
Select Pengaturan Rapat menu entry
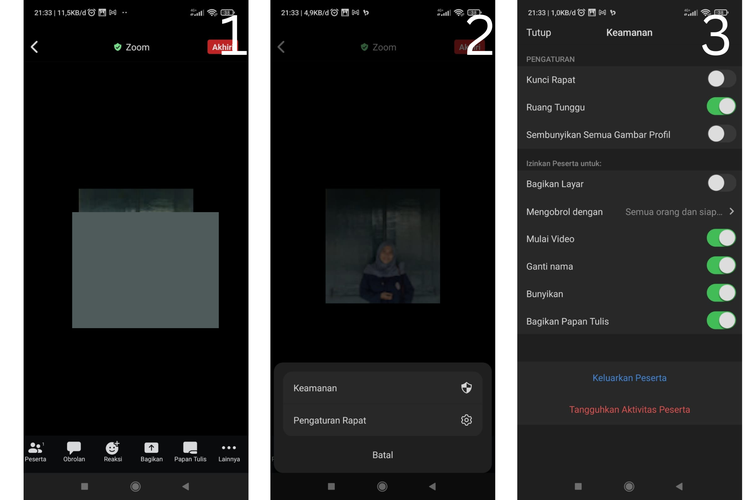pos(330,421)
